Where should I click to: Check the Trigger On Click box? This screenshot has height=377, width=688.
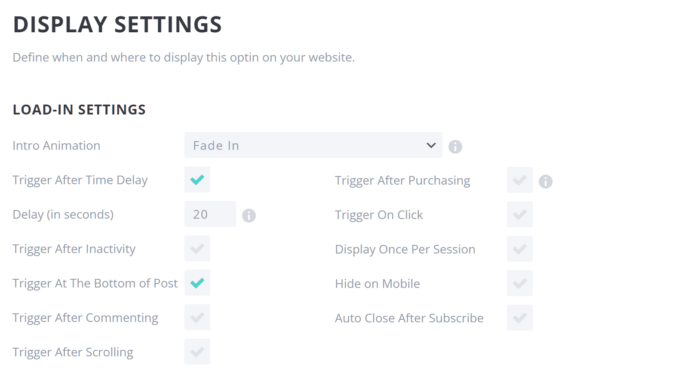[520, 215]
